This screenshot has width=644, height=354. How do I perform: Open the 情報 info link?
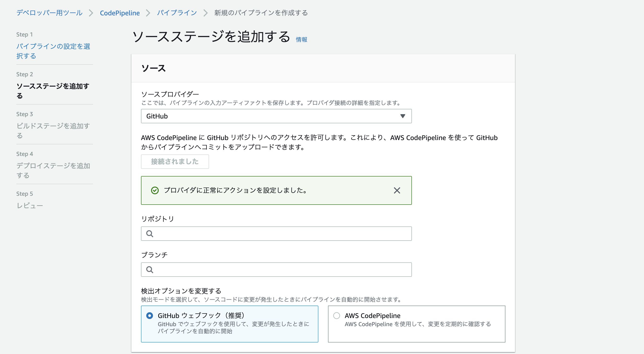pos(301,40)
